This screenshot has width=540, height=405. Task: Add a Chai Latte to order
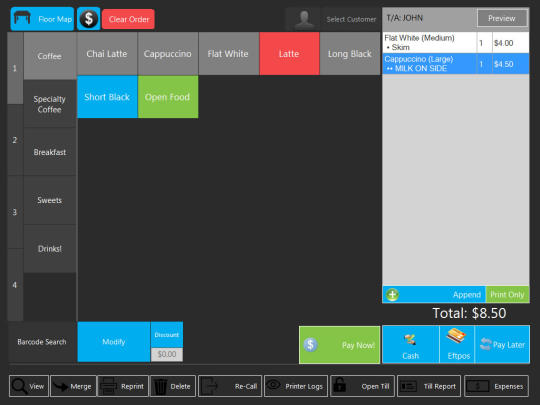[107, 54]
